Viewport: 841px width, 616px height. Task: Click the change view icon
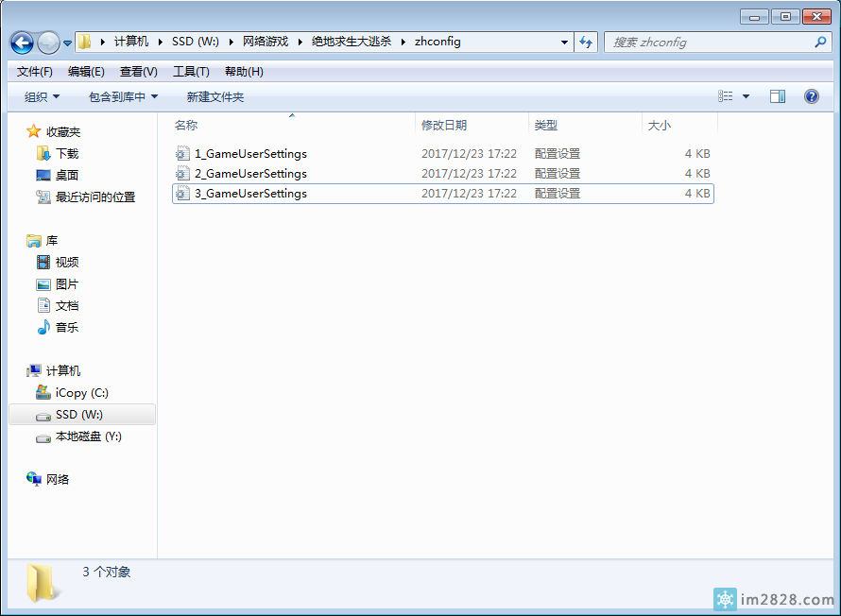tap(726, 96)
